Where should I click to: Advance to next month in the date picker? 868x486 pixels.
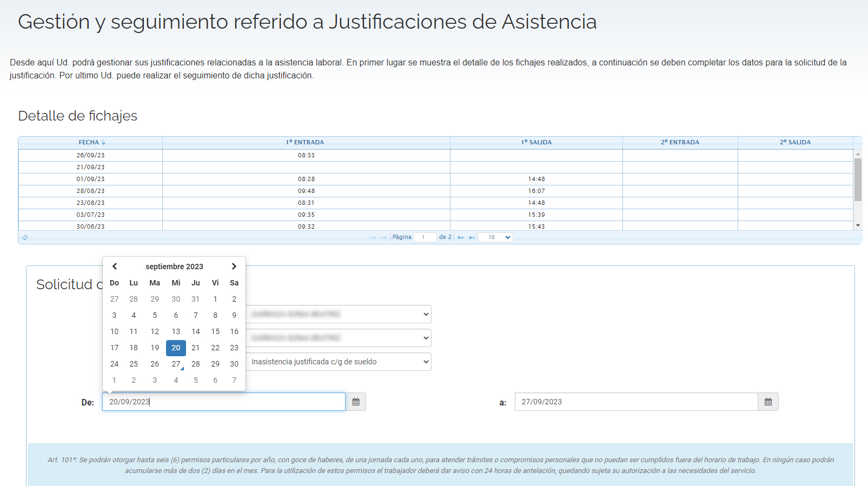(234, 267)
